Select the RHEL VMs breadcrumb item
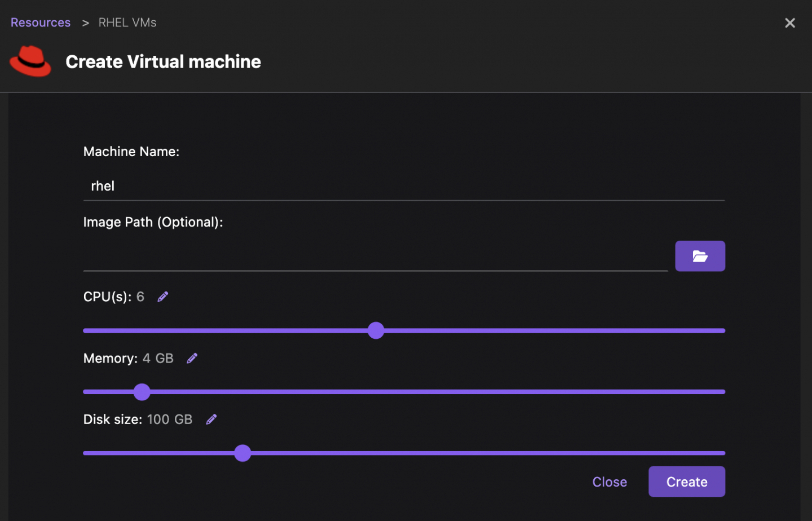Screen dimensions: 812x521 tap(127, 23)
